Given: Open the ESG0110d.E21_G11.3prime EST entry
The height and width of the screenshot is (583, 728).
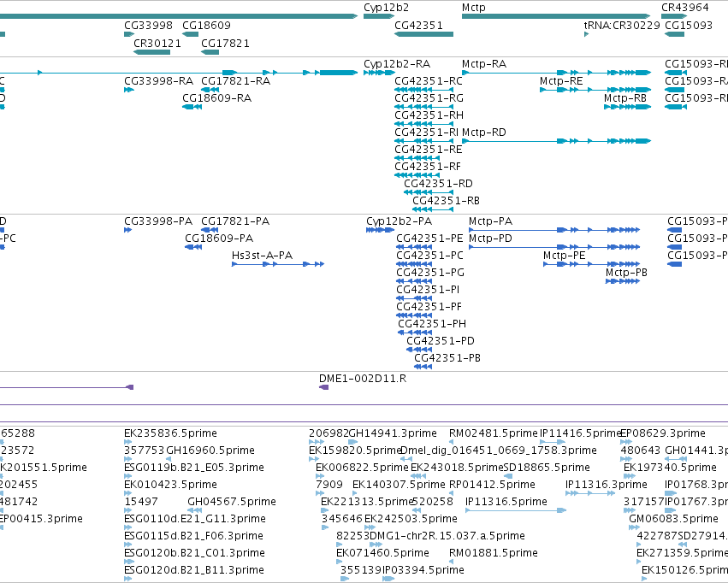Looking at the screenshot, I should 195,519.
